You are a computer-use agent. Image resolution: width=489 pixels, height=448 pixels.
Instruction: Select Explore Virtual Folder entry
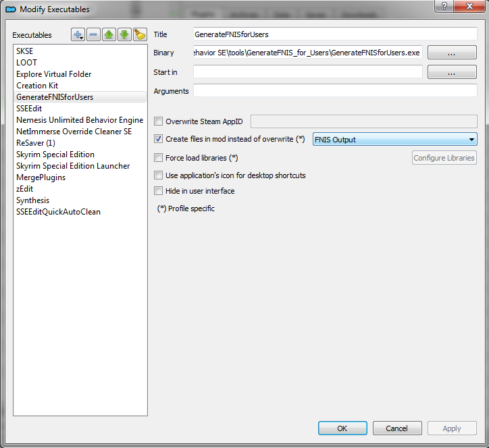[80, 74]
